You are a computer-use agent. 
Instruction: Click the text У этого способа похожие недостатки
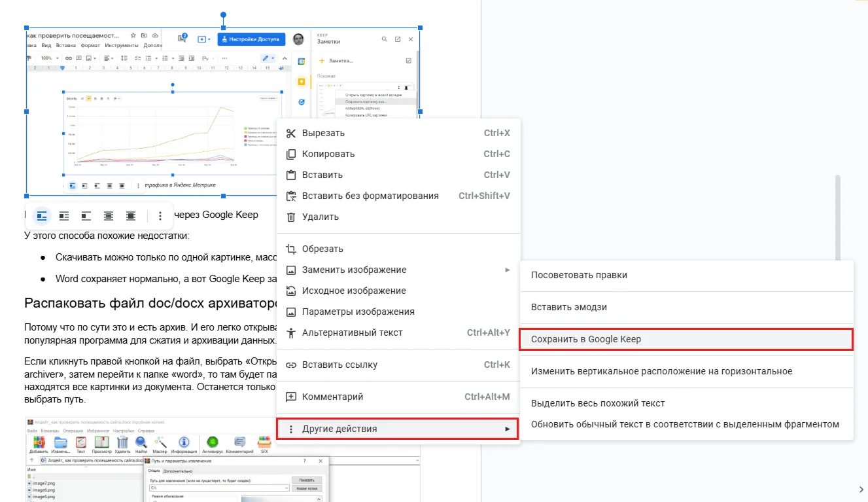pyautogui.click(x=106, y=236)
